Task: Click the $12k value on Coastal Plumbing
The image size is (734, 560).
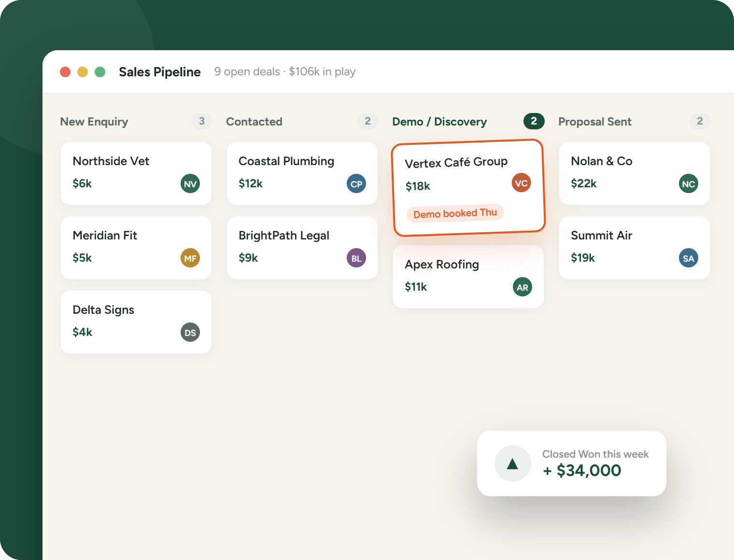Action: click(x=251, y=183)
